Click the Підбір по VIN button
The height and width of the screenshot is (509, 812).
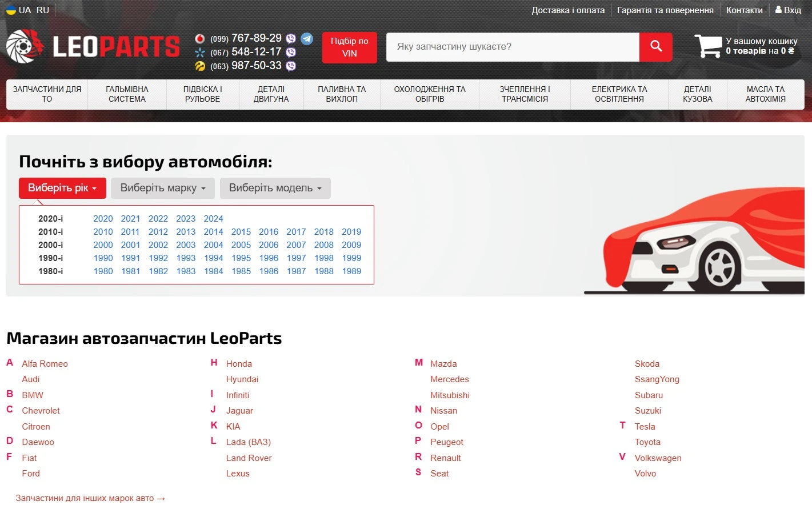coord(350,47)
